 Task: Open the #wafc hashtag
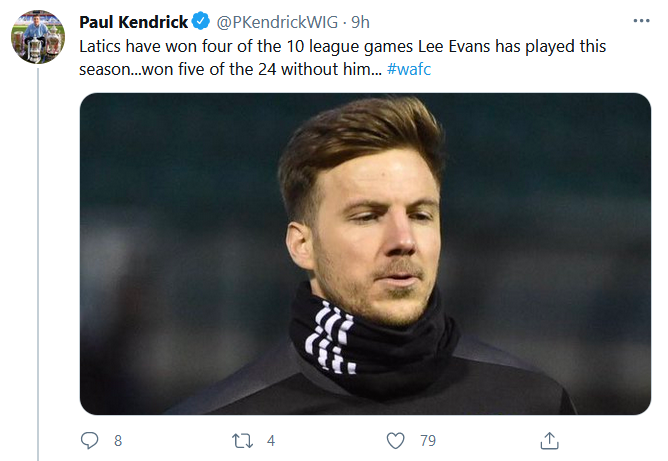(408, 70)
